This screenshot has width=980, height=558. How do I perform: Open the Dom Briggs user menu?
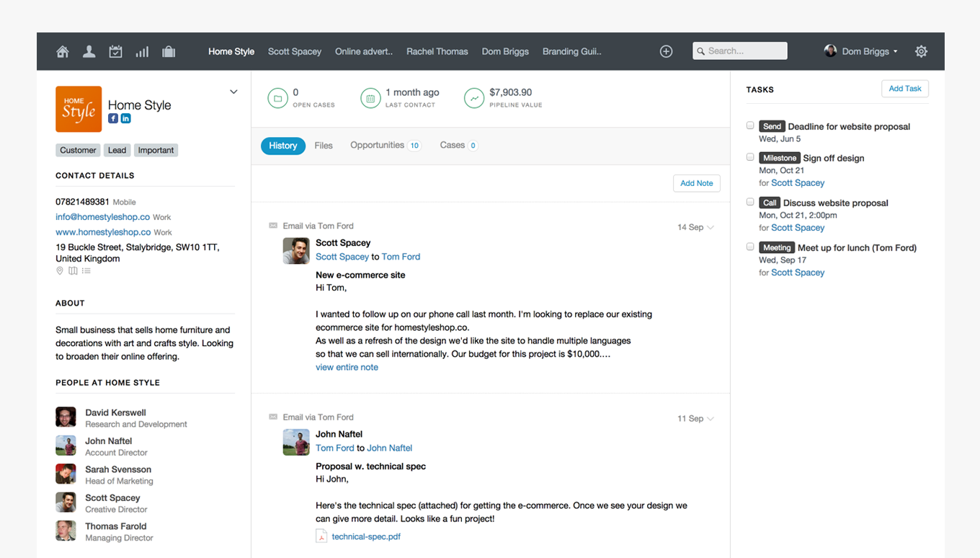point(862,51)
